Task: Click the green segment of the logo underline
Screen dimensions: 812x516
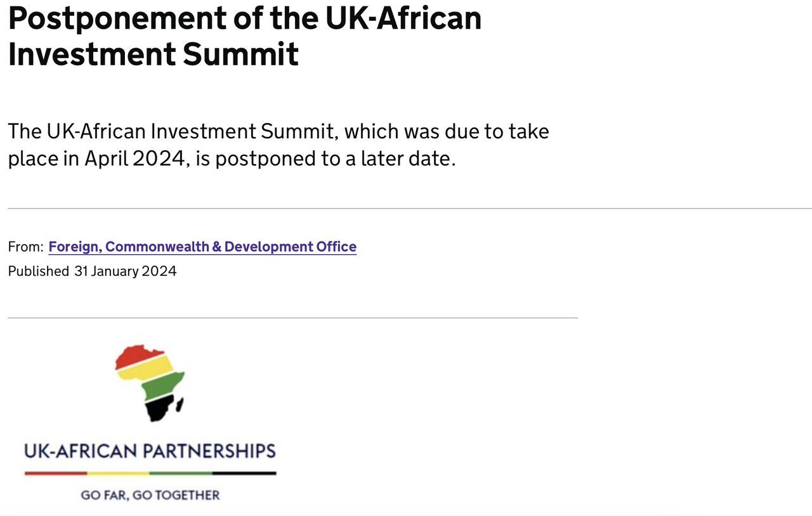Action: 181,473
